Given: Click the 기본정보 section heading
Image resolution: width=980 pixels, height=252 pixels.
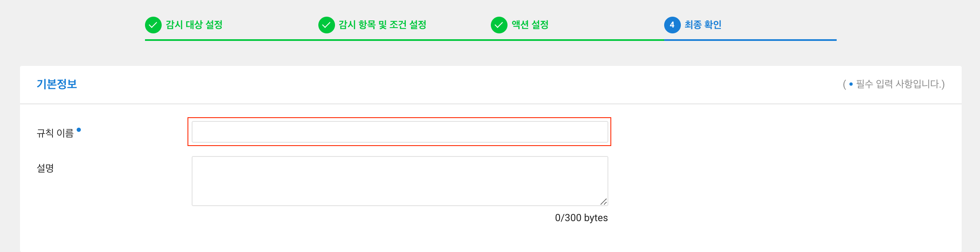Looking at the screenshot, I should [x=57, y=84].
